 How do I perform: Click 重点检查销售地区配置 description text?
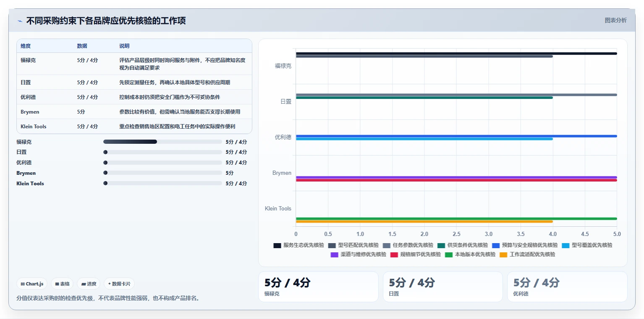coord(177,127)
